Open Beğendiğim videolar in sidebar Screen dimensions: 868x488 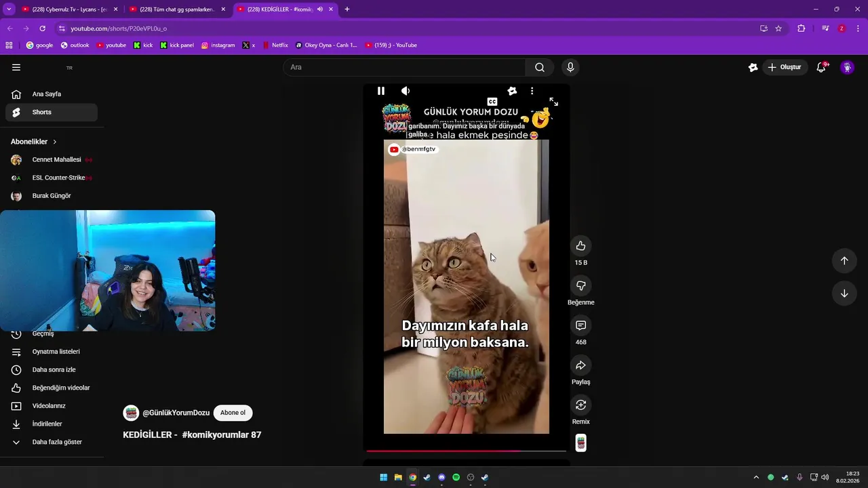pyautogui.click(x=52, y=388)
